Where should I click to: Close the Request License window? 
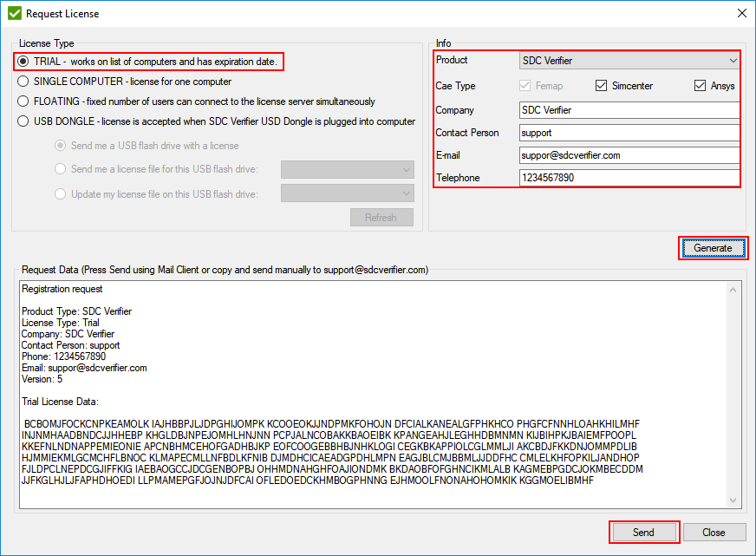tap(742, 14)
